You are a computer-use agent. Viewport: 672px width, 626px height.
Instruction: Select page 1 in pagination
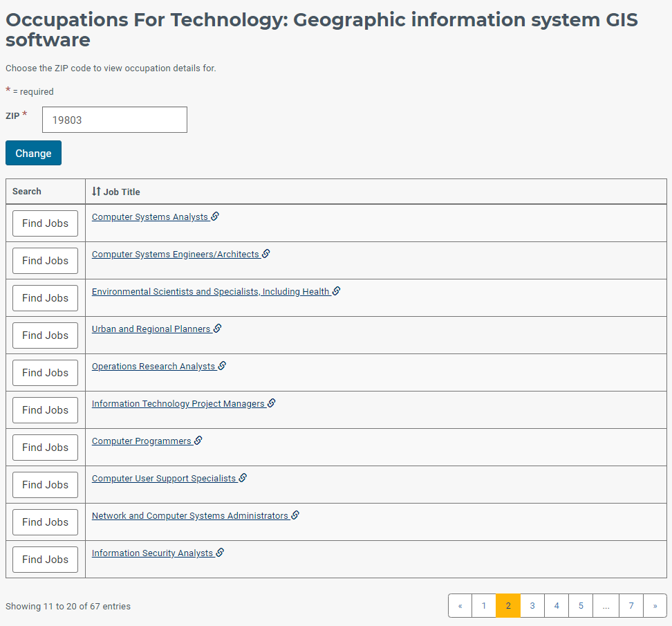click(484, 605)
